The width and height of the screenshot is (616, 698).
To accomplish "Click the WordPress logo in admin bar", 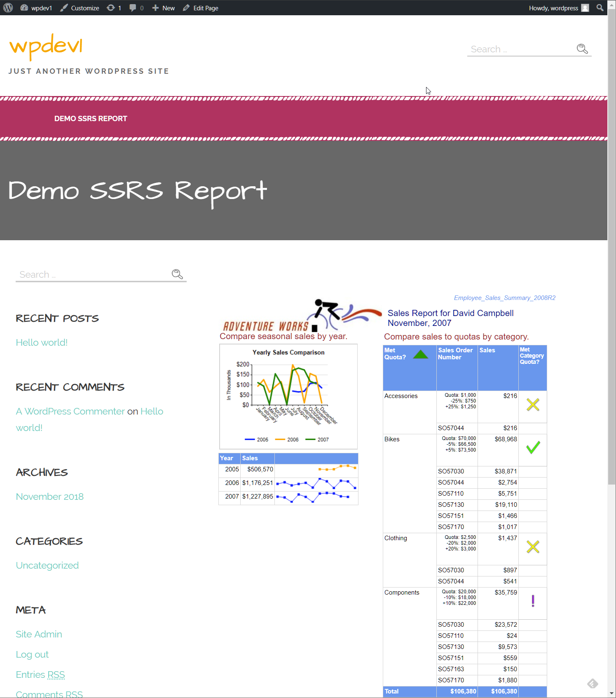I will tap(8, 8).
